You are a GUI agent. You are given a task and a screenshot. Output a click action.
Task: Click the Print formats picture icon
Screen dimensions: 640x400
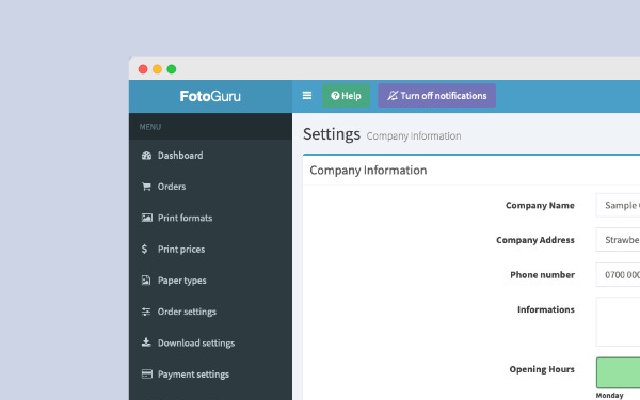147,218
